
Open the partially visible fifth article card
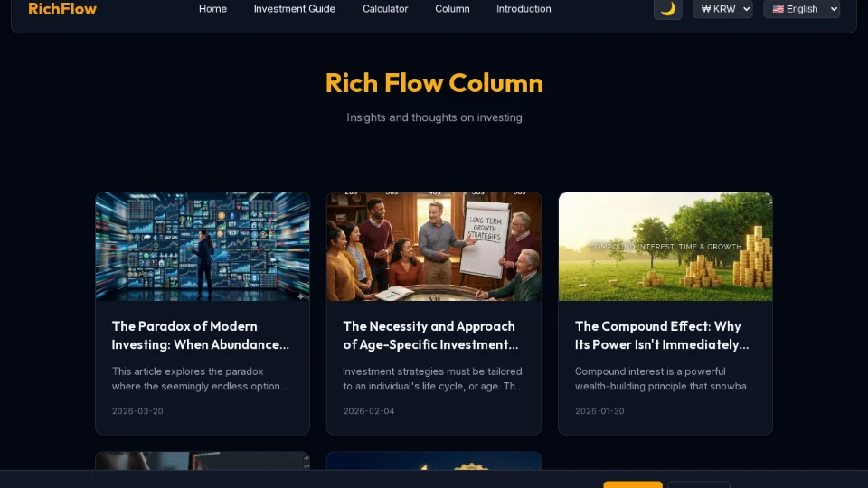tap(434, 461)
